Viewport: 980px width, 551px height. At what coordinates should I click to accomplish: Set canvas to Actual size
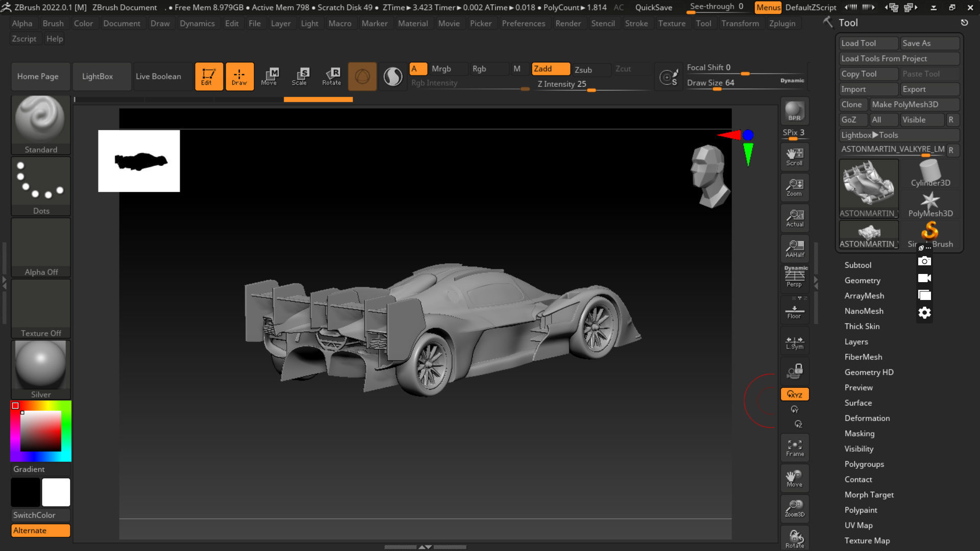pos(795,218)
